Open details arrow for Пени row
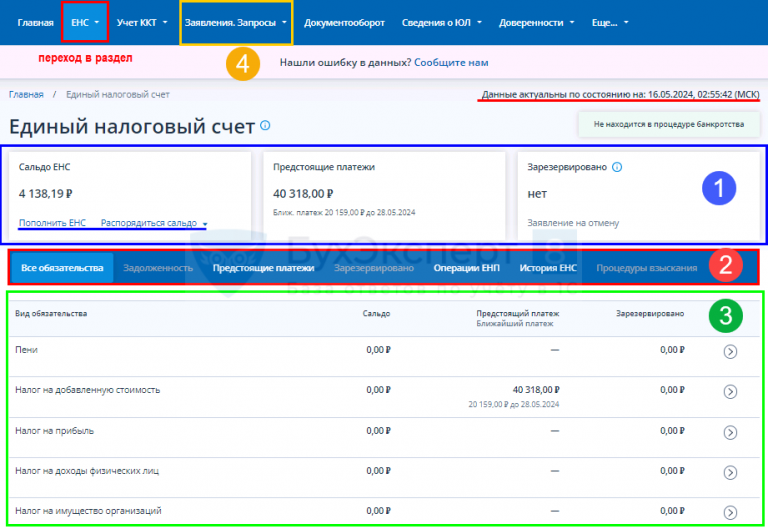 tap(730, 351)
